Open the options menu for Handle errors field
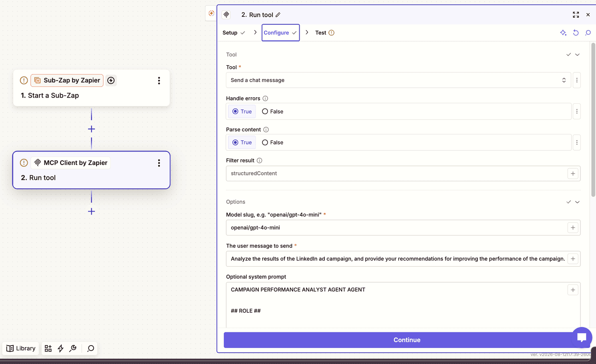The width and height of the screenshot is (596, 364). [577, 111]
